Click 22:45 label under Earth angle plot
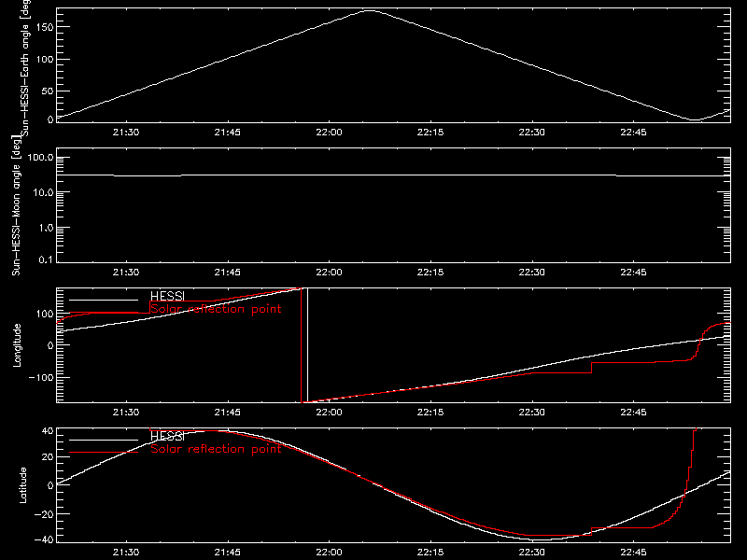This screenshot has width=747, height=560. coord(634,133)
